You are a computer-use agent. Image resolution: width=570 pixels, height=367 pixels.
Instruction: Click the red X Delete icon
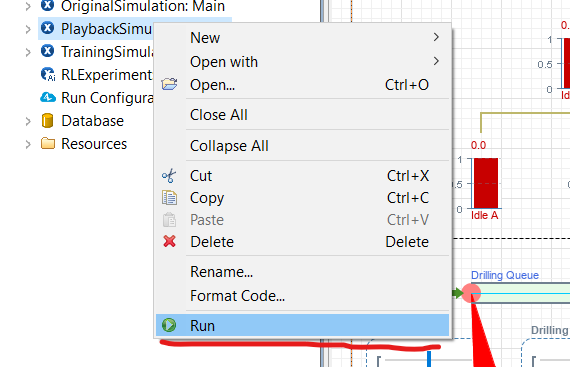pyautogui.click(x=169, y=241)
